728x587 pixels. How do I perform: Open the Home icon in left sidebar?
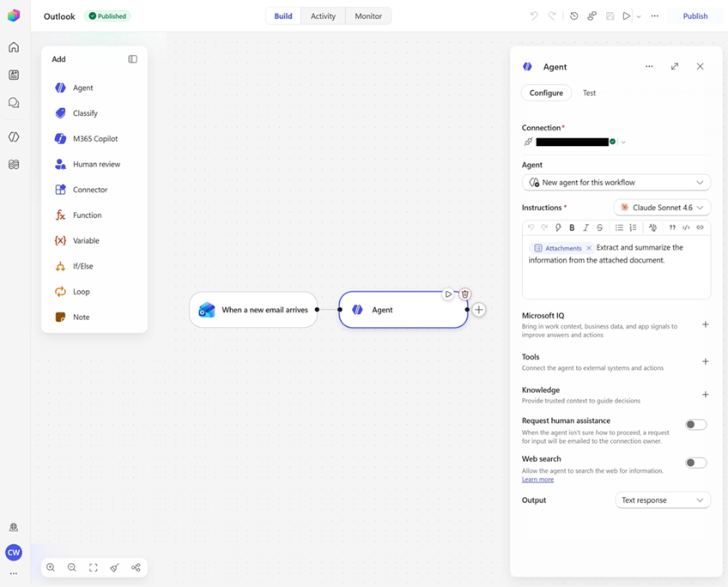tap(14, 47)
